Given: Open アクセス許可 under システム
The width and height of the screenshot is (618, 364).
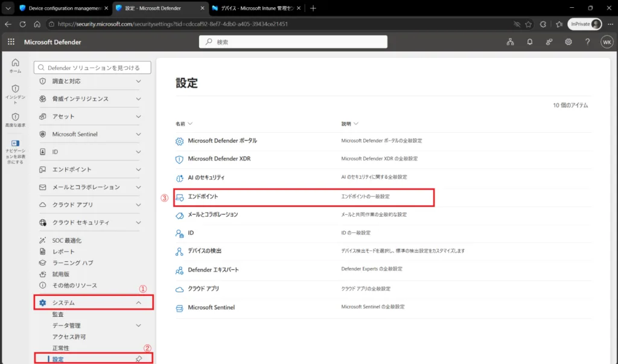Looking at the screenshot, I should tap(69, 337).
